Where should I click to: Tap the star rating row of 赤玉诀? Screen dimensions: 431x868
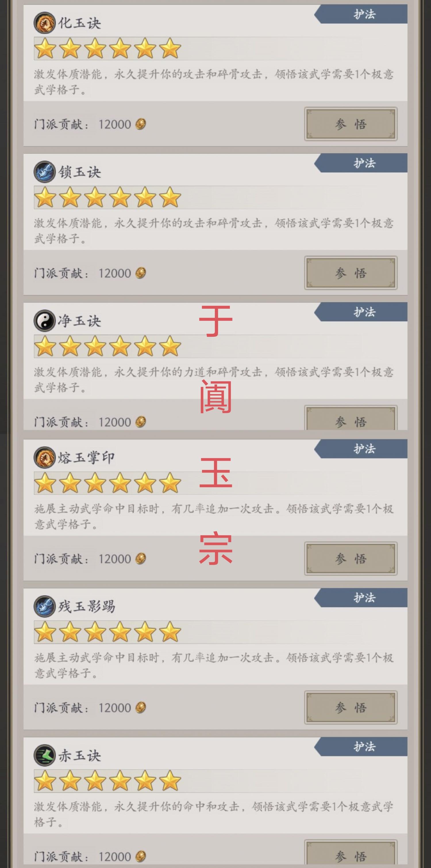pyautogui.click(x=108, y=781)
